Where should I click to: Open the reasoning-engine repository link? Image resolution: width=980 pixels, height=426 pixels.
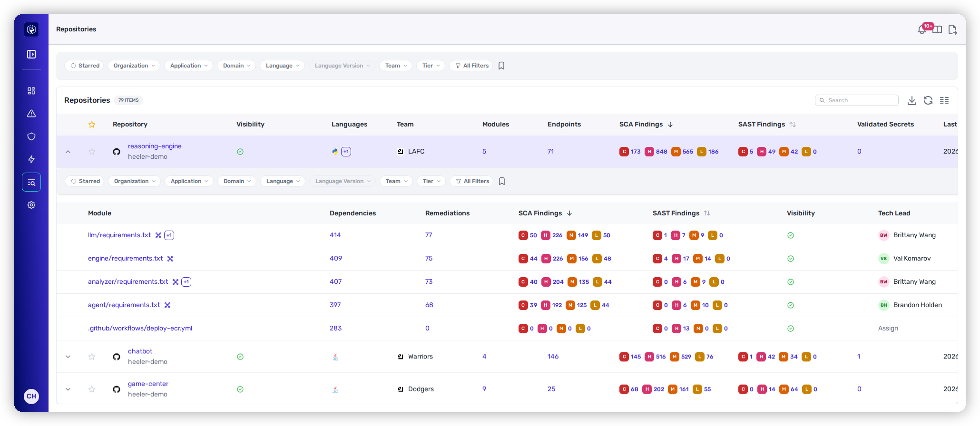click(x=155, y=146)
